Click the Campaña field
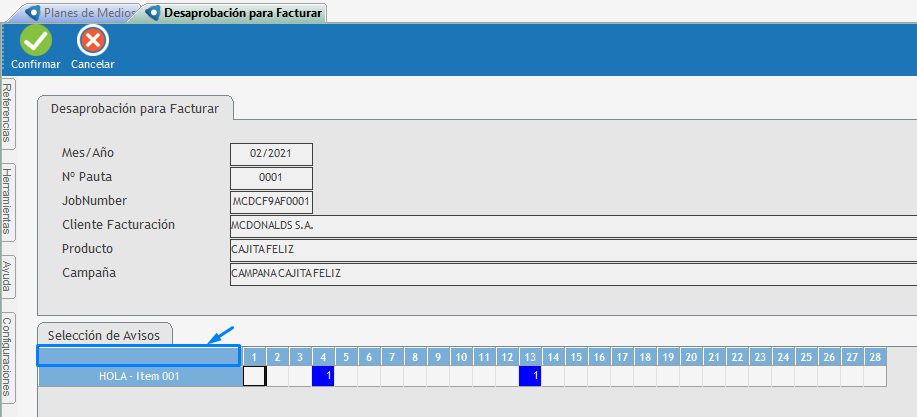Image resolution: width=917 pixels, height=417 pixels. coord(570,274)
